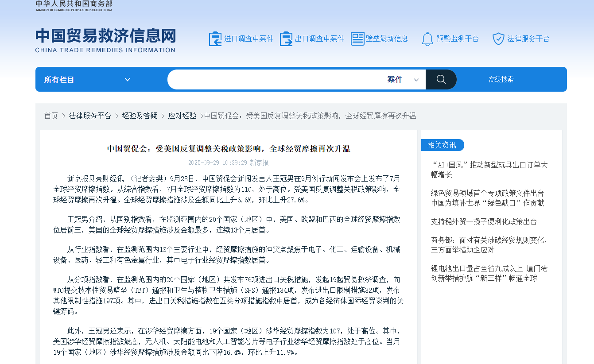Click the chevron next to 案件
Viewport: 594px width, 364px height.
coord(416,80)
